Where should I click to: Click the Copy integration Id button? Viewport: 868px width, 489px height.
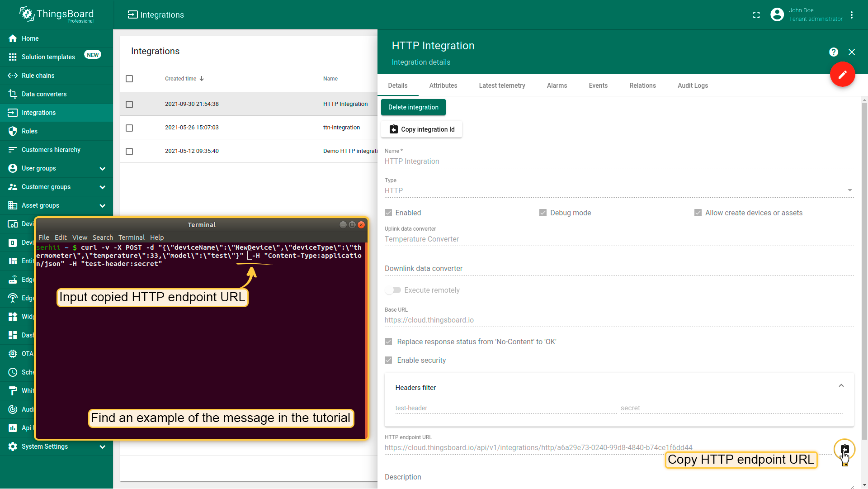(421, 129)
